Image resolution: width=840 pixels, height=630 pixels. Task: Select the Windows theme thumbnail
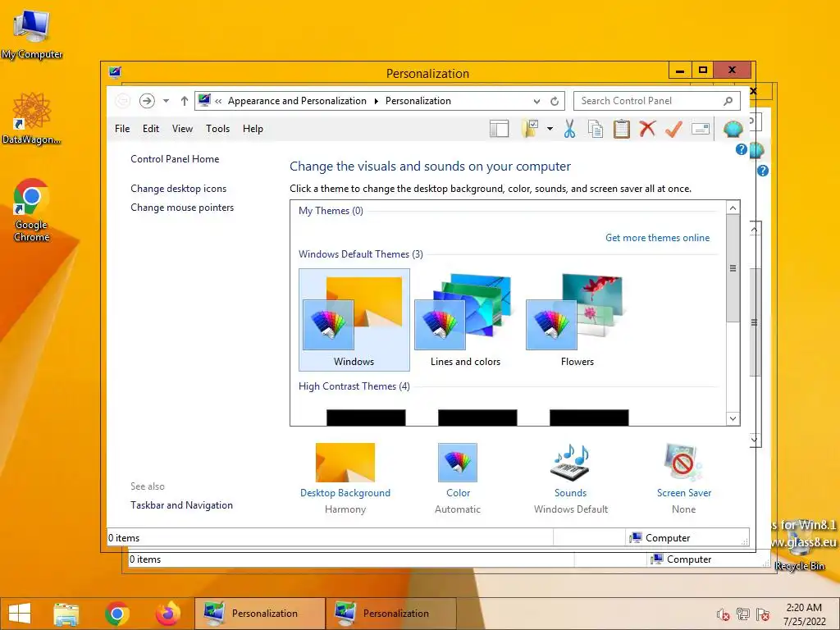(x=354, y=320)
